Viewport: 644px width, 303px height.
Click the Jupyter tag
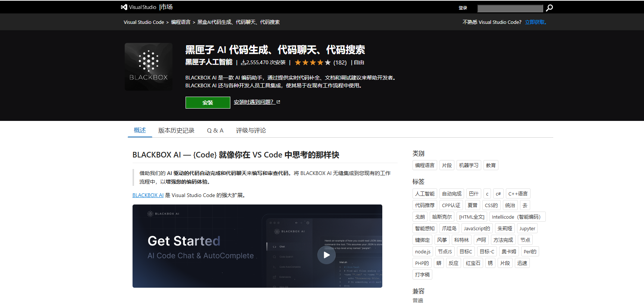[x=527, y=228]
